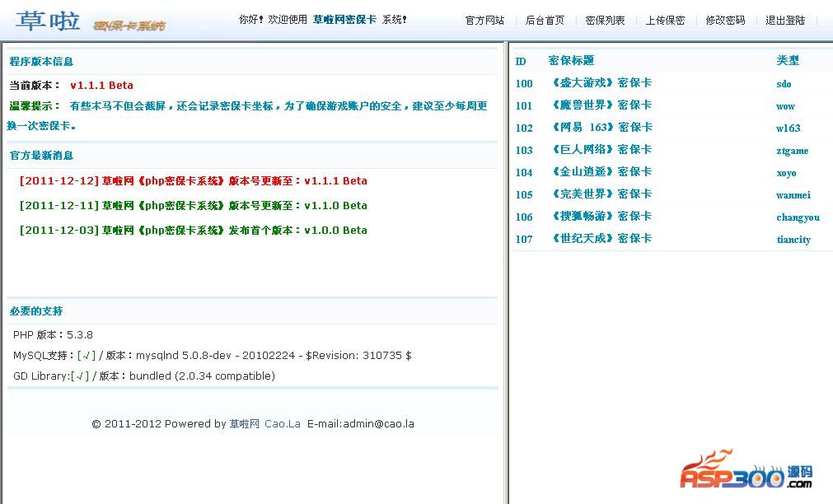Viewport: 833px width, 504px height.
Task: Open the 2011-12-11 v1.1.0 Beta news item
Action: click(193, 206)
